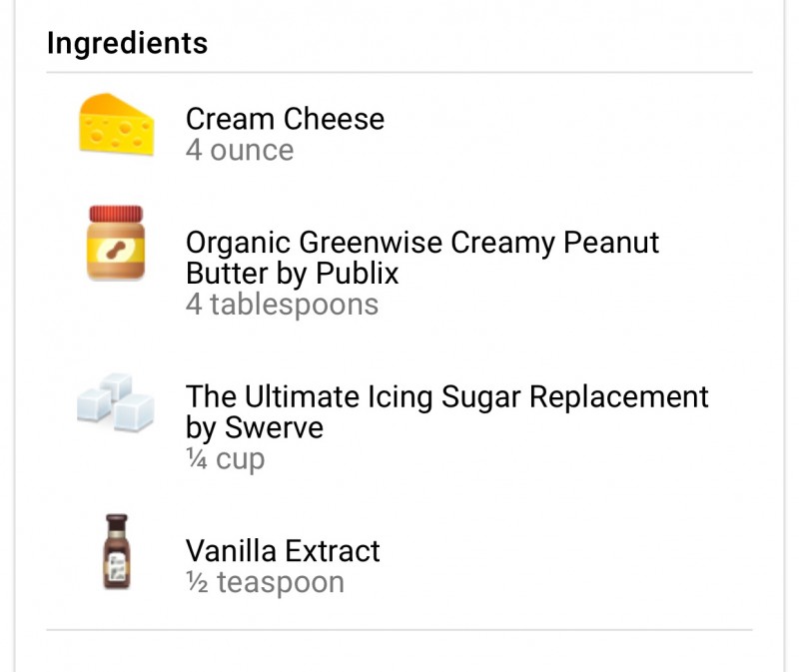Tap the "by Swerve" brand text
799x672 pixels.
(x=255, y=428)
